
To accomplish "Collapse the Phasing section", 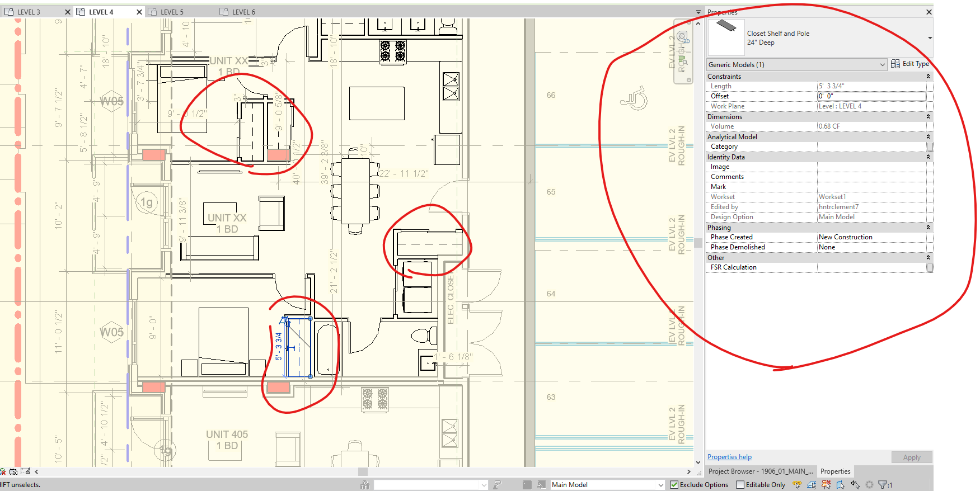I will [x=928, y=228].
